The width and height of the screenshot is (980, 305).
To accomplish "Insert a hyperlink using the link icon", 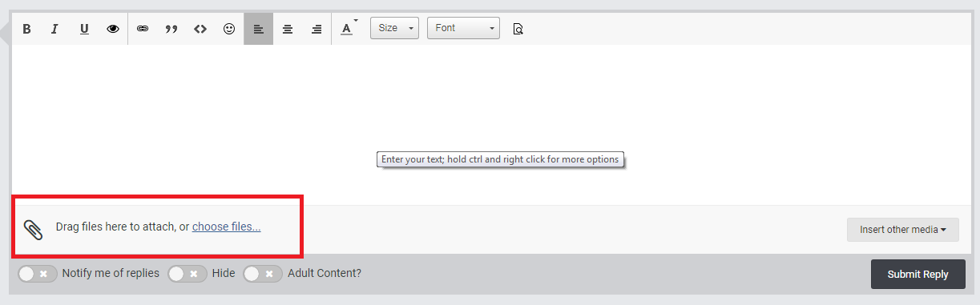I will (x=143, y=29).
